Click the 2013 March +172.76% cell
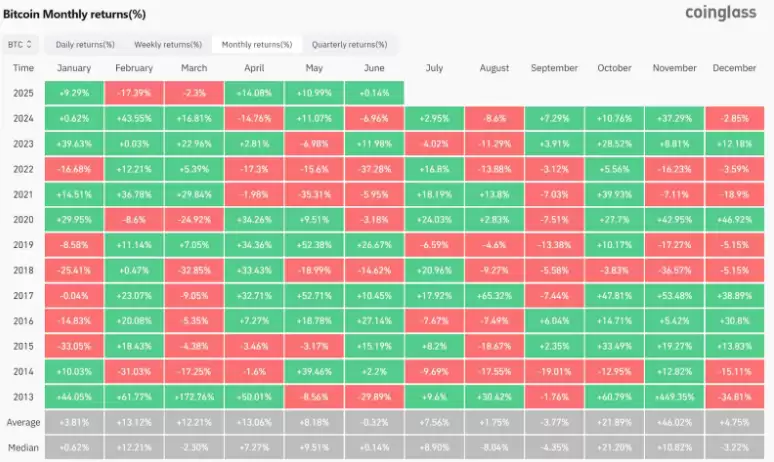The image size is (774, 462). [x=194, y=395]
